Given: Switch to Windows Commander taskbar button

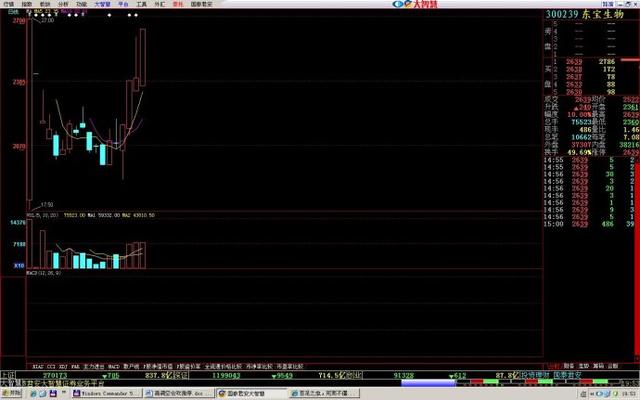Looking at the screenshot, I should click(107, 393).
